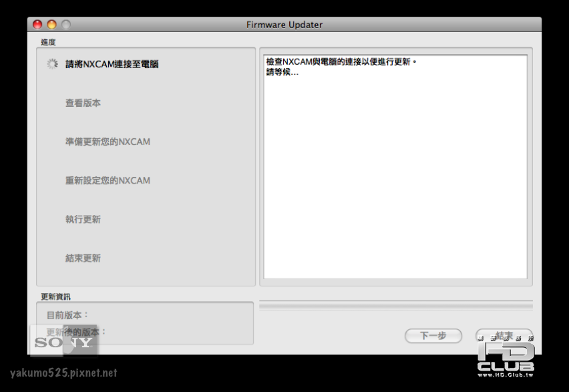Click the 結束 button
The image size is (569, 392).
click(x=504, y=336)
